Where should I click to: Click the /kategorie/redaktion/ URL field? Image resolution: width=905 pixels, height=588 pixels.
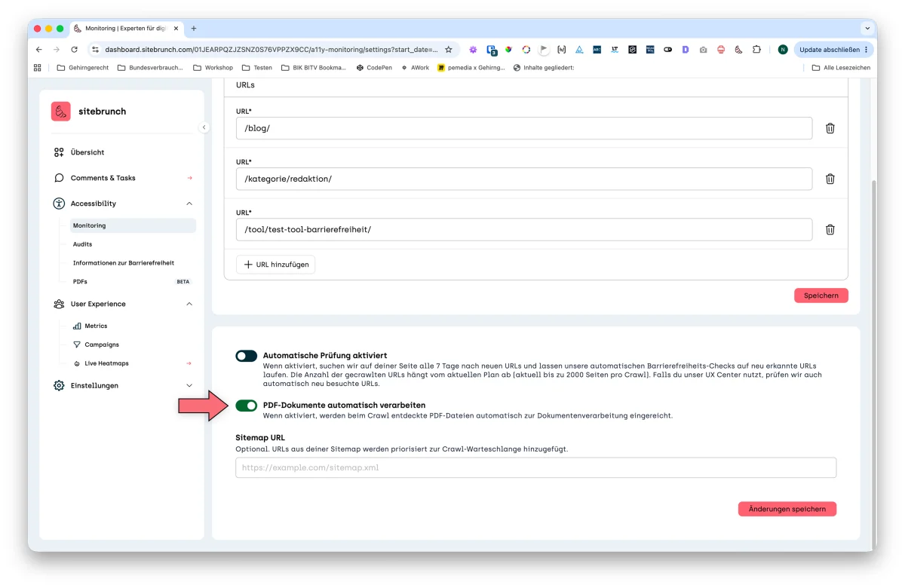point(524,179)
